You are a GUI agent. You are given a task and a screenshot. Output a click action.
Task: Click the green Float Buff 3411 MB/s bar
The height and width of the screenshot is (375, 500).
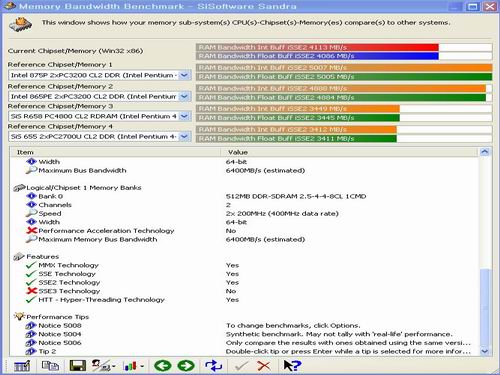tap(296, 138)
